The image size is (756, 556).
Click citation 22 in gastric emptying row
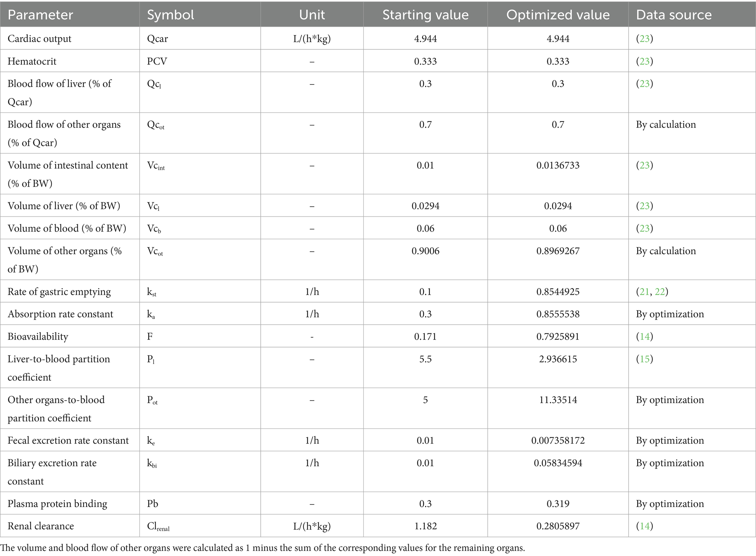[660, 292]
